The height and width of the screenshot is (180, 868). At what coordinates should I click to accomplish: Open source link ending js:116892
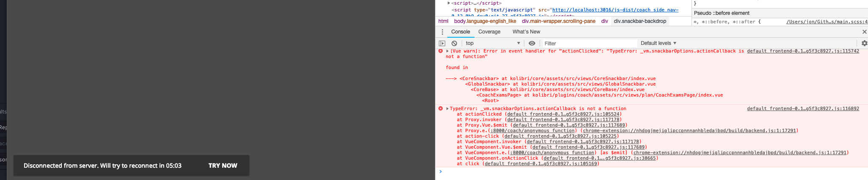pos(803,108)
